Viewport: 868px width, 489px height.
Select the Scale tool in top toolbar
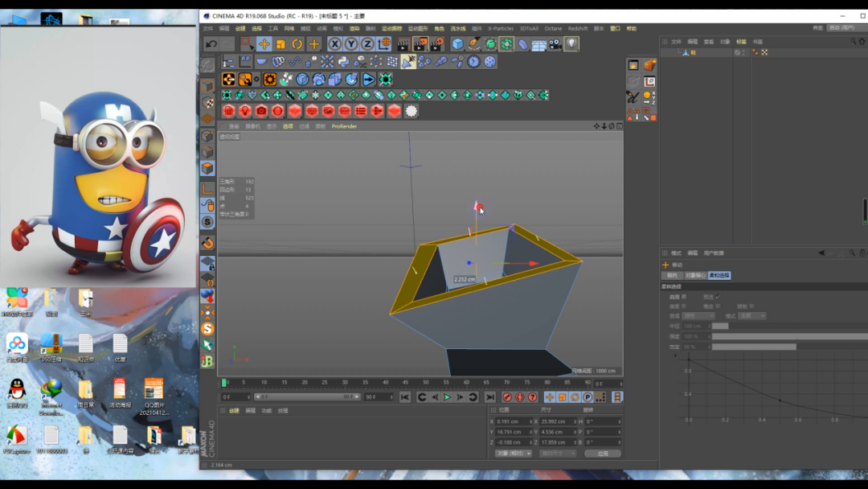(x=280, y=43)
